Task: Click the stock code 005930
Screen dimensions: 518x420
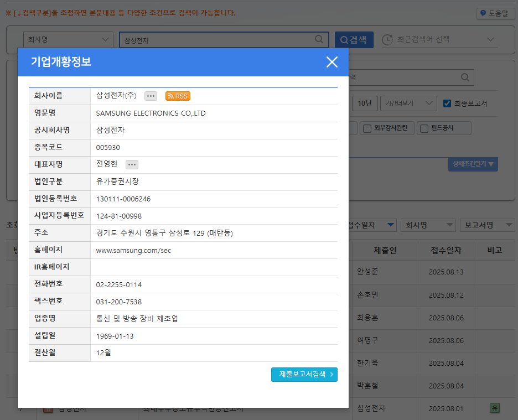Action: (x=108, y=147)
